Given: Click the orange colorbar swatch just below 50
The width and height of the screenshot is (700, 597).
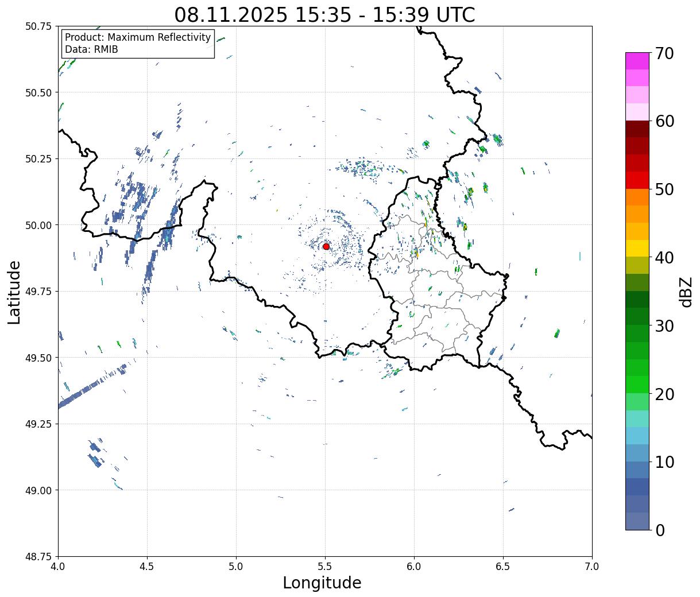Looking at the screenshot, I should [637, 197].
